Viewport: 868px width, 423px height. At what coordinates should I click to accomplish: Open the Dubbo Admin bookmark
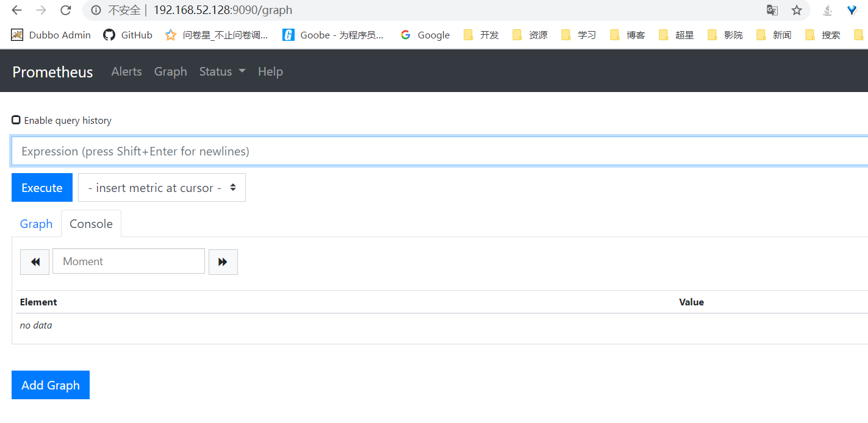[51, 35]
